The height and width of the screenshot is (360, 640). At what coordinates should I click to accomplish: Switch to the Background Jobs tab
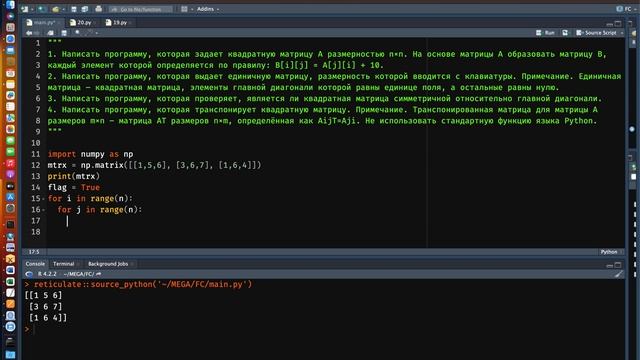coord(108,264)
